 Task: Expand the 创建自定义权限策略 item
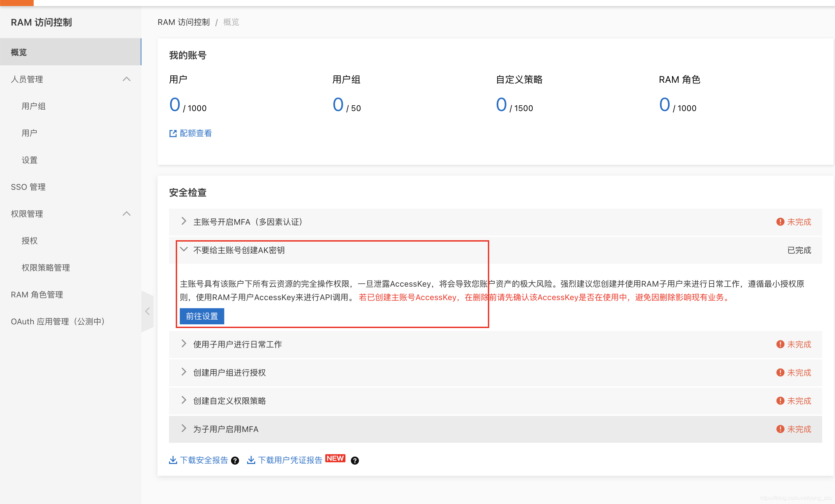click(x=184, y=400)
